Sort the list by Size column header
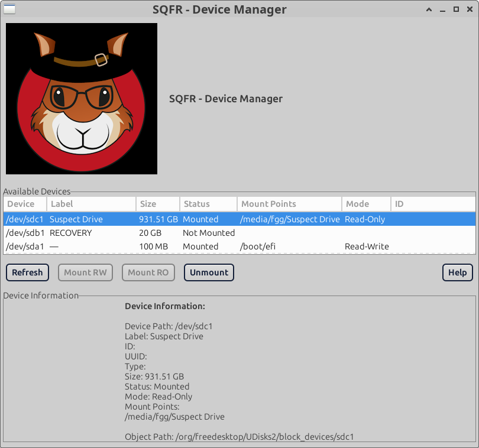 coord(157,204)
